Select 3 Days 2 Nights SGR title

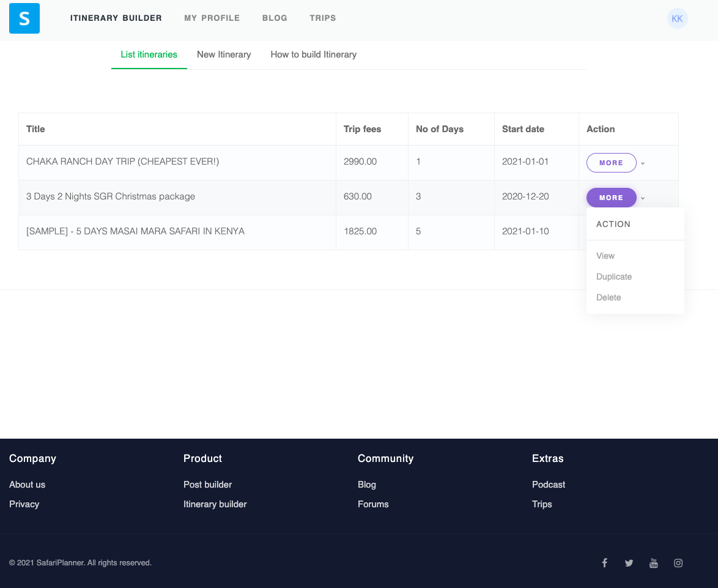coord(110,196)
